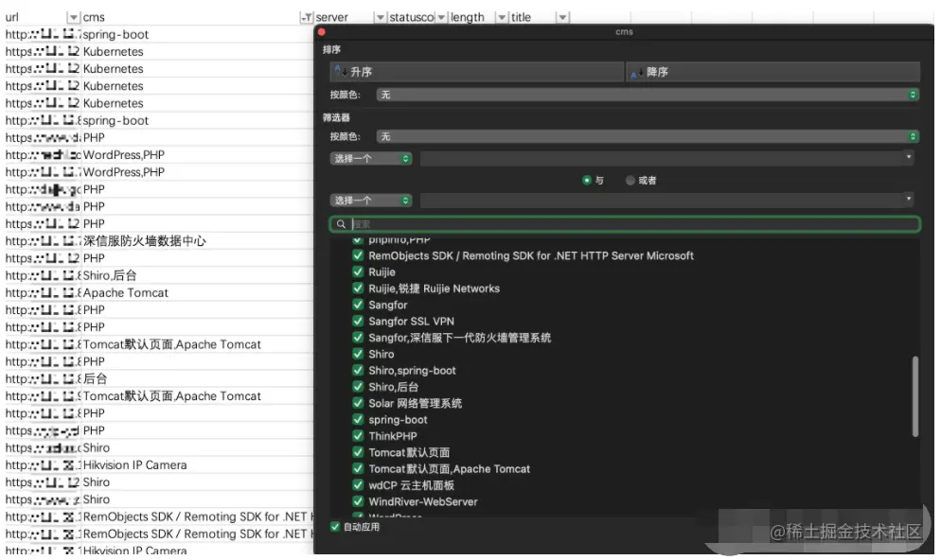Open the filter 按颜色 dropdown
Image resolution: width=941 pixels, height=560 pixels.
pos(648,137)
